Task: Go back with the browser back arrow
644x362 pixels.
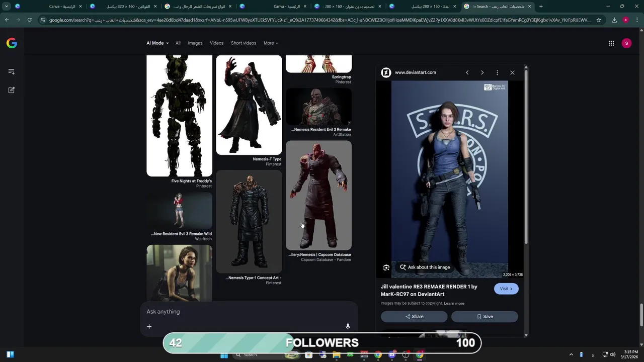Action: click(7, 20)
